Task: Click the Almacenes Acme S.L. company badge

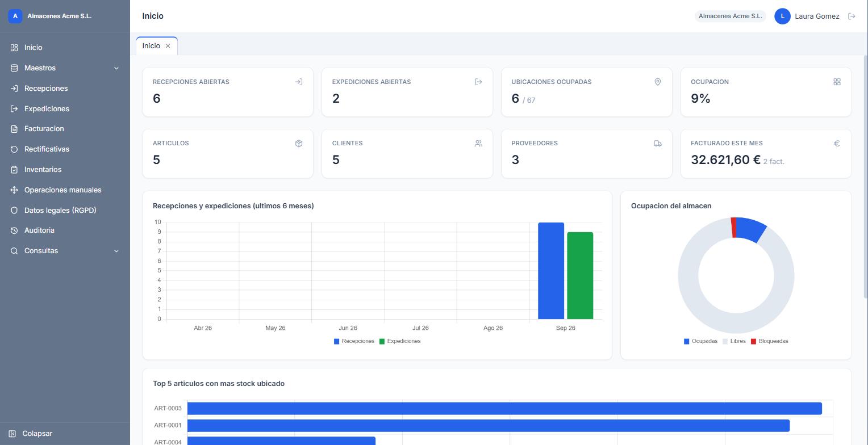Action: [730, 16]
